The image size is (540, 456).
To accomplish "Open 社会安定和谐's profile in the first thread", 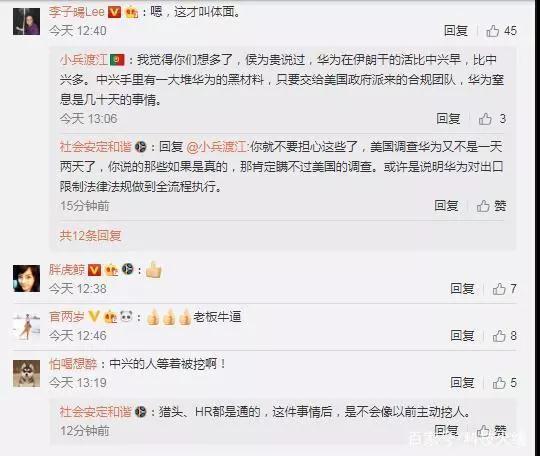I will coord(95,147).
